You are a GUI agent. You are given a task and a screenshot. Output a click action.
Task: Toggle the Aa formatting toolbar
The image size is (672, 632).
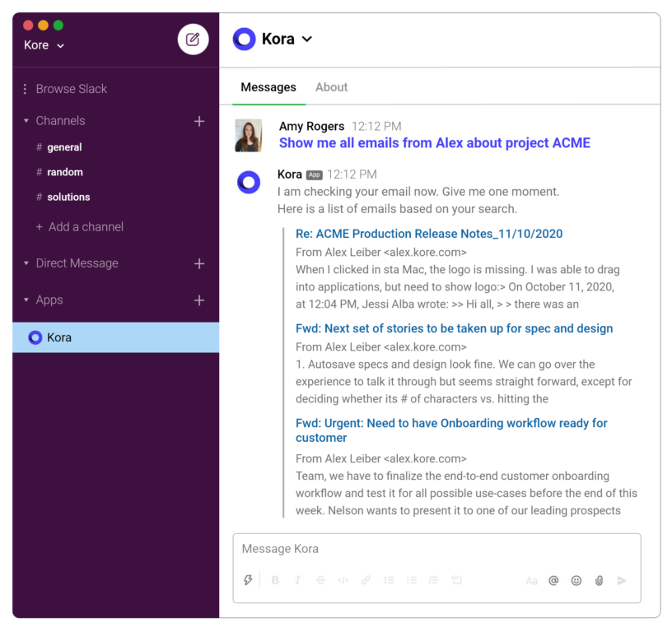[531, 581]
